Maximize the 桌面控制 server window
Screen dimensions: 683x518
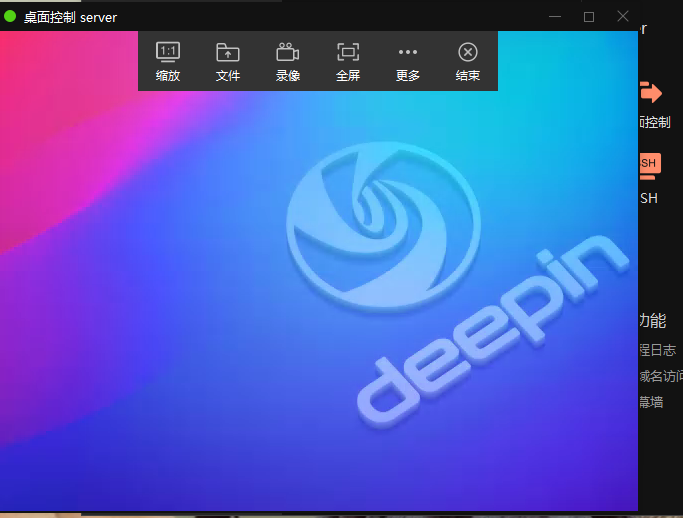pos(588,17)
